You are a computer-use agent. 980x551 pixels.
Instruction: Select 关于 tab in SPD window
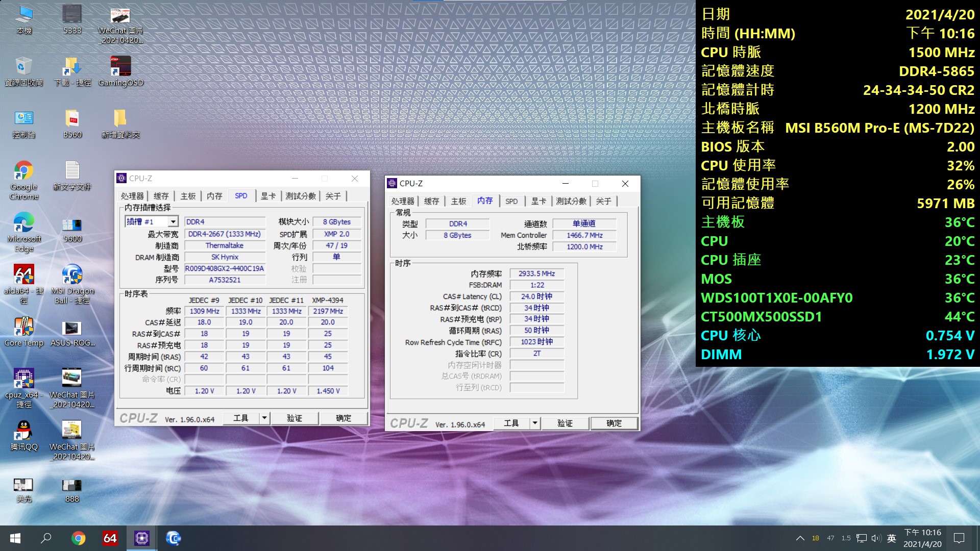[x=333, y=196]
